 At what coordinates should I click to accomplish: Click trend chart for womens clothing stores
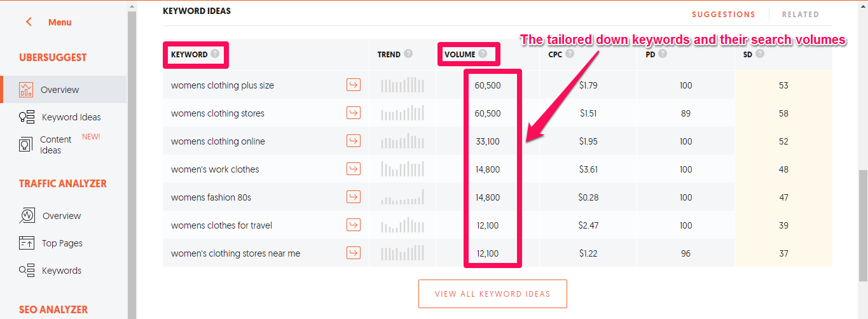click(x=402, y=113)
